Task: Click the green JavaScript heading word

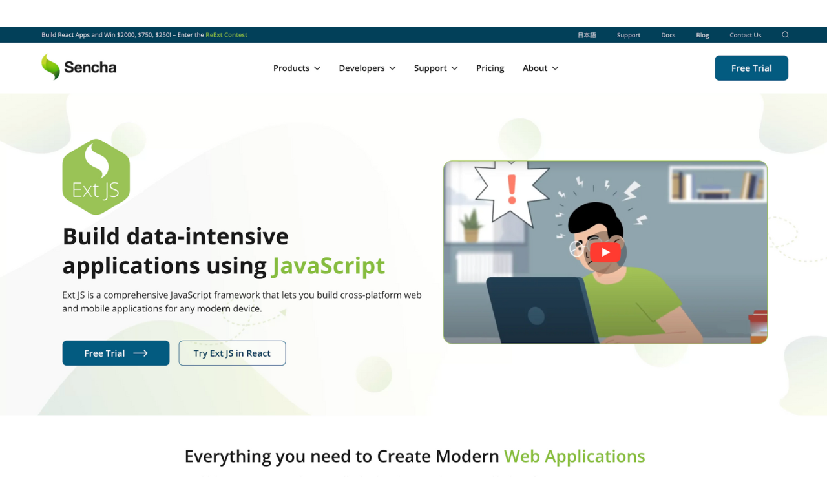Action: tap(328, 266)
